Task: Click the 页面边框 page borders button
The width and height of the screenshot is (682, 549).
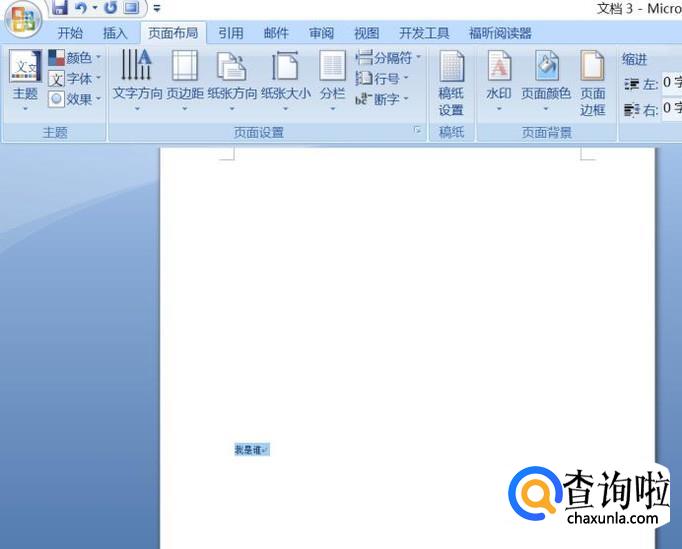Action: coord(592,83)
